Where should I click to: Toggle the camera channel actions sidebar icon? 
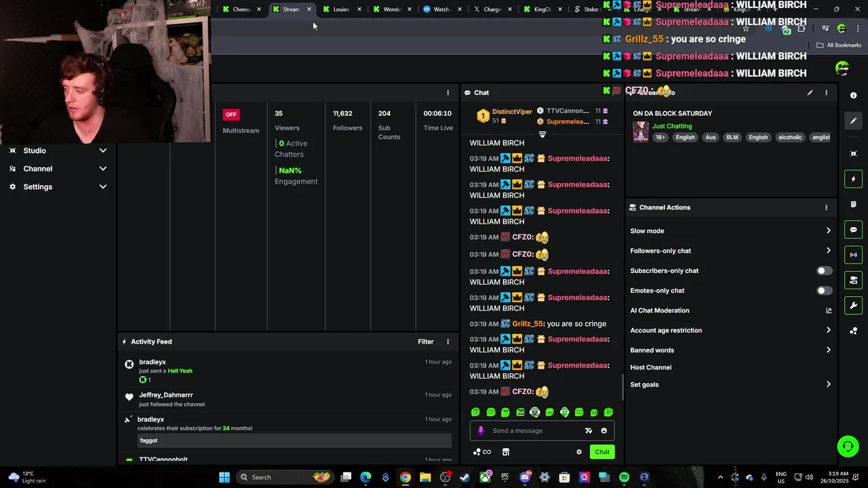coord(853,280)
